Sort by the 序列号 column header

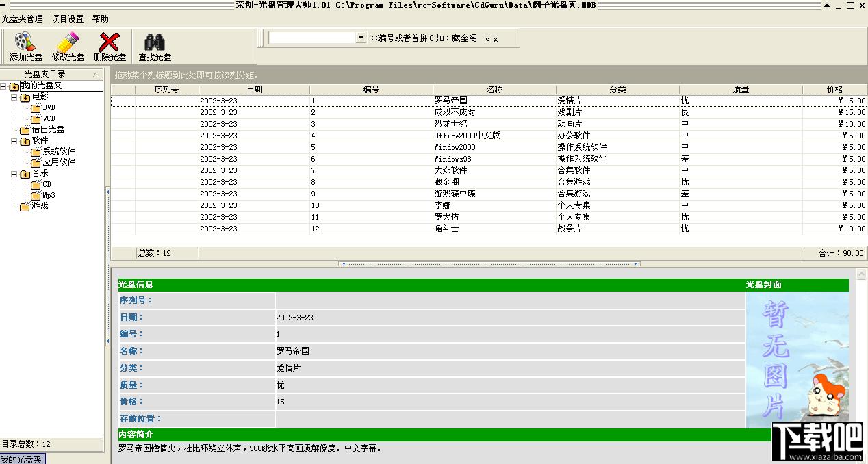click(166, 89)
